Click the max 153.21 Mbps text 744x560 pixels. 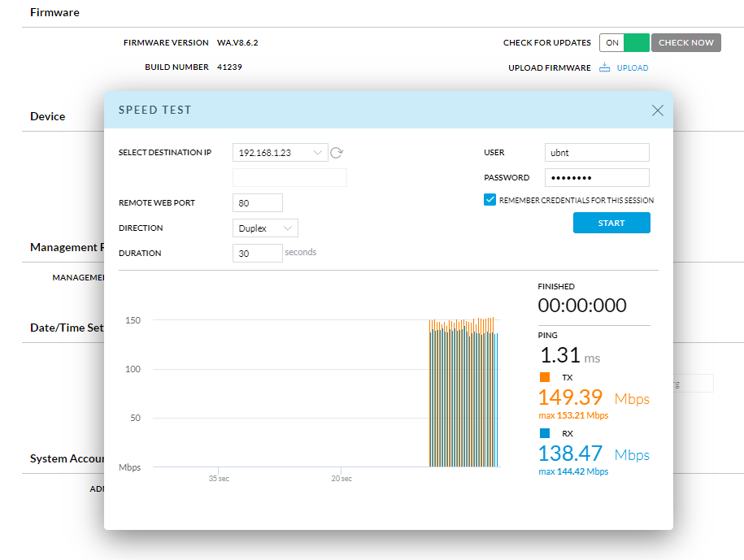pyautogui.click(x=573, y=415)
